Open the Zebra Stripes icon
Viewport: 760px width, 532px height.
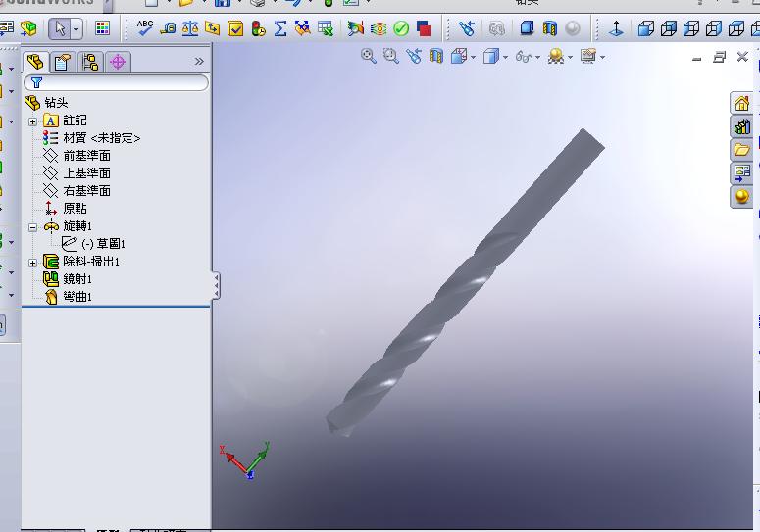[x=379, y=28]
